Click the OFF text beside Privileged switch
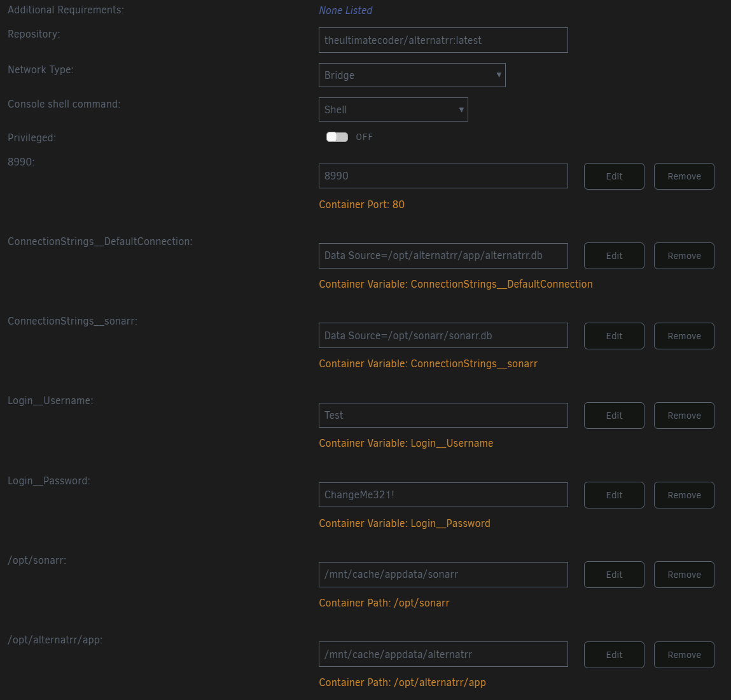The height and width of the screenshot is (700, 731). tap(364, 137)
